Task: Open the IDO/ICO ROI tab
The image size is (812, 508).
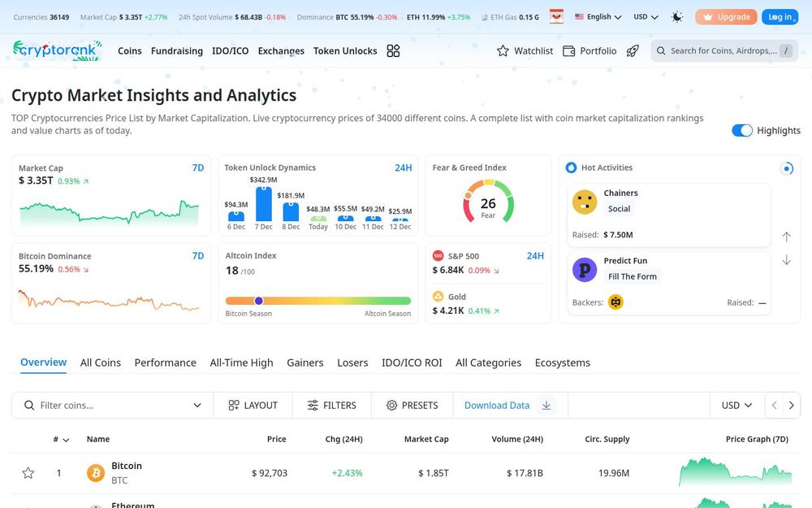Action: (x=412, y=363)
